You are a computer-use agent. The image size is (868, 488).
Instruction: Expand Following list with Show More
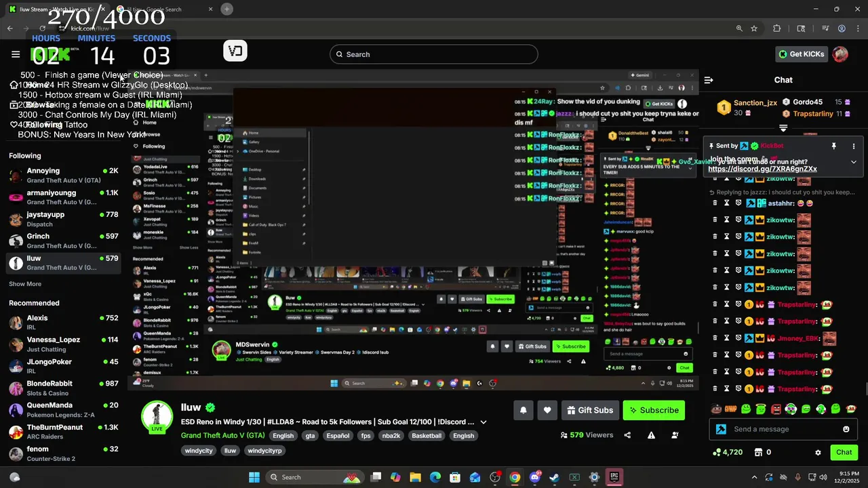[x=25, y=284]
